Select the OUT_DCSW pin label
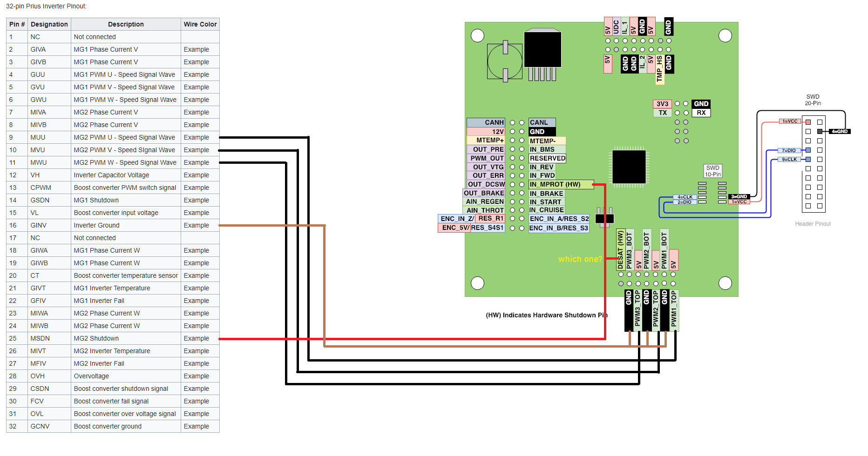The width and height of the screenshot is (868, 456). click(486, 184)
